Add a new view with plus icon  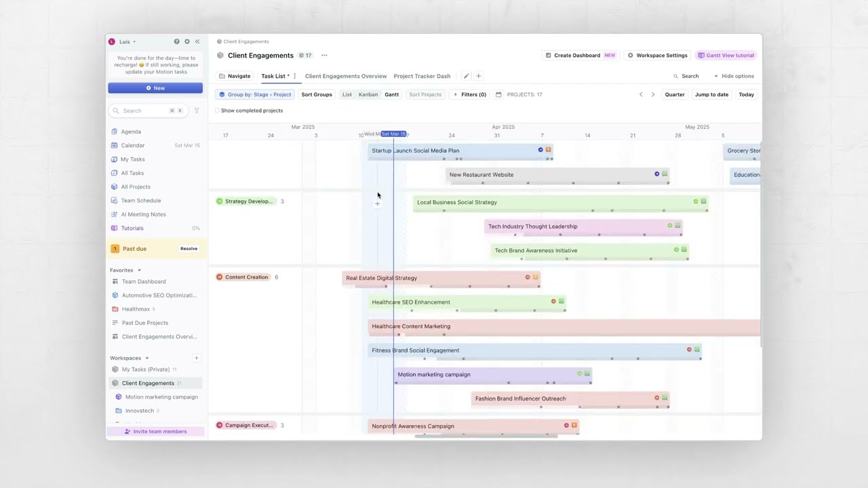pos(478,76)
